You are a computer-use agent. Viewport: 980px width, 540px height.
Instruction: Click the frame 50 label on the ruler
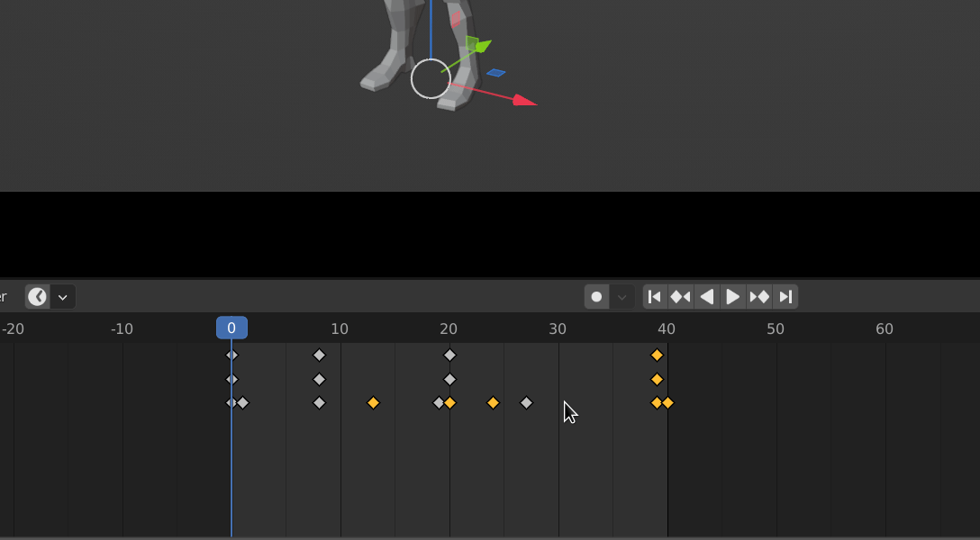coord(775,329)
